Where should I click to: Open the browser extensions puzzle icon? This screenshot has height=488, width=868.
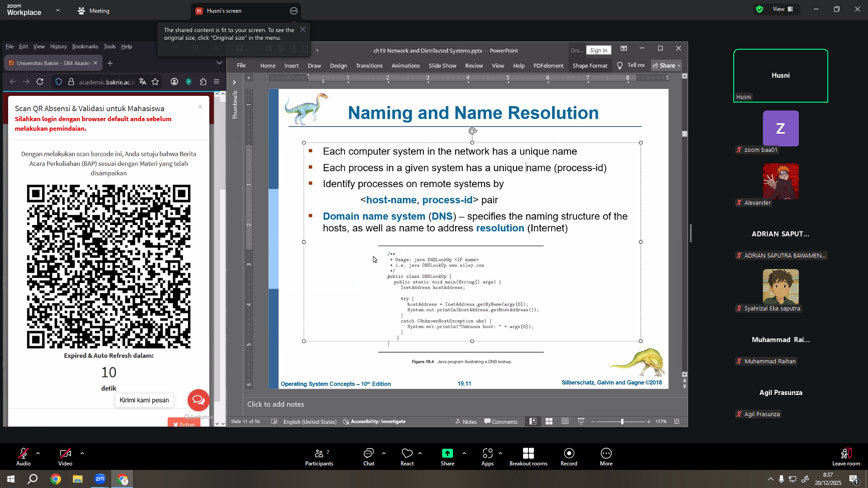point(203,82)
